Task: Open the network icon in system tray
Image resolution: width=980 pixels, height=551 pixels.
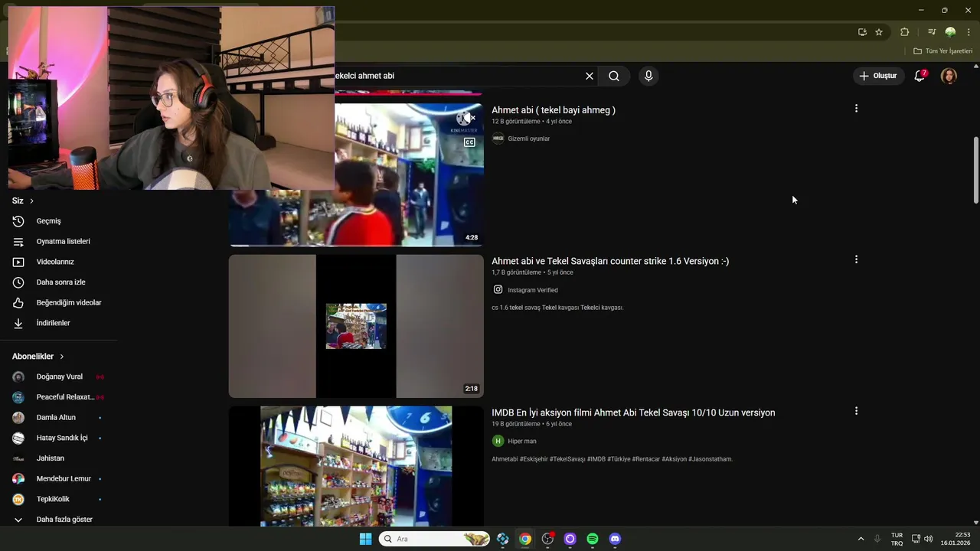Action: pyautogui.click(x=916, y=539)
